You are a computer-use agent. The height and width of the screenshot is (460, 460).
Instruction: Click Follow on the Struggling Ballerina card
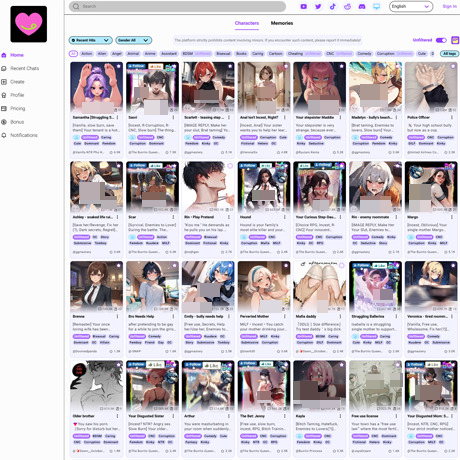tap(360, 266)
